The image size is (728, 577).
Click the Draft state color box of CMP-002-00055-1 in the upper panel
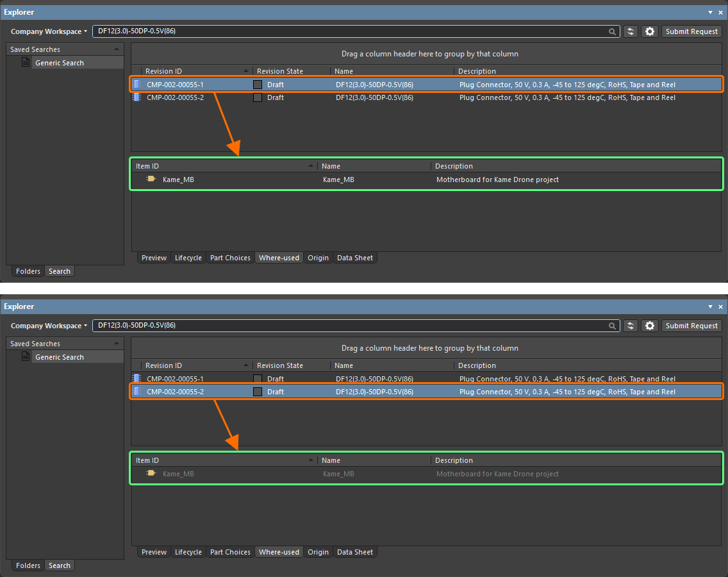pyautogui.click(x=258, y=85)
